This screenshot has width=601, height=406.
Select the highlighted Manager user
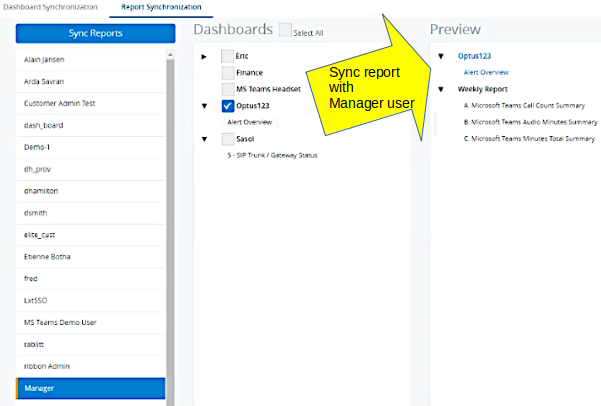(x=91, y=388)
